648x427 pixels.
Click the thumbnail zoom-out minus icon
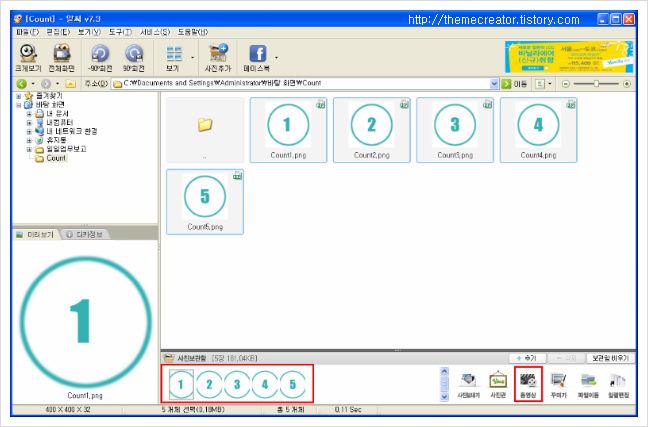(566, 84)
